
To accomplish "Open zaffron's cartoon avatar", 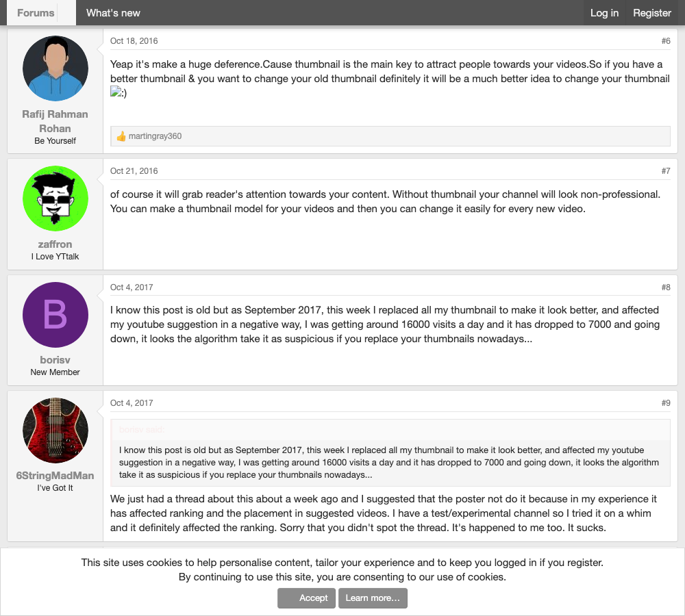I will pyautogui.click(x=55, y=198).
